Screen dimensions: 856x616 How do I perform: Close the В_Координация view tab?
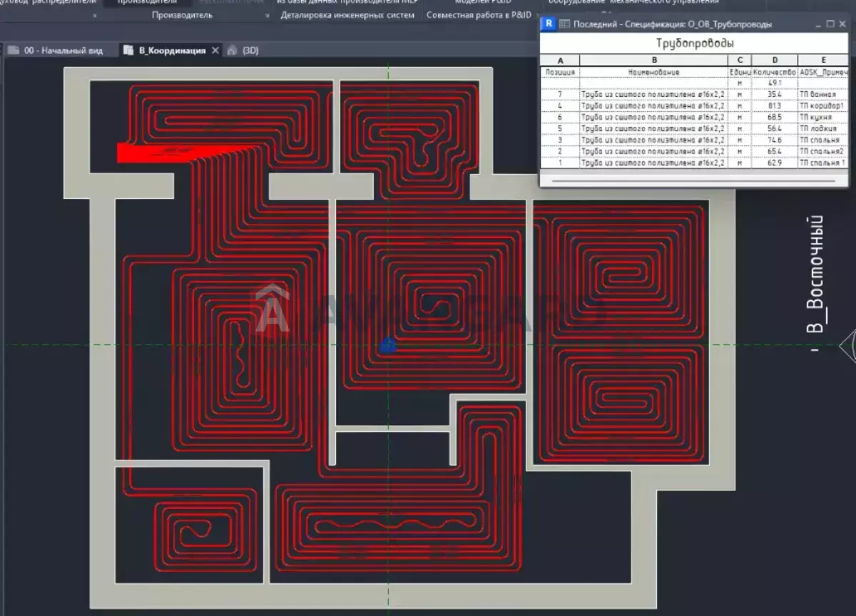pos(215,51)
